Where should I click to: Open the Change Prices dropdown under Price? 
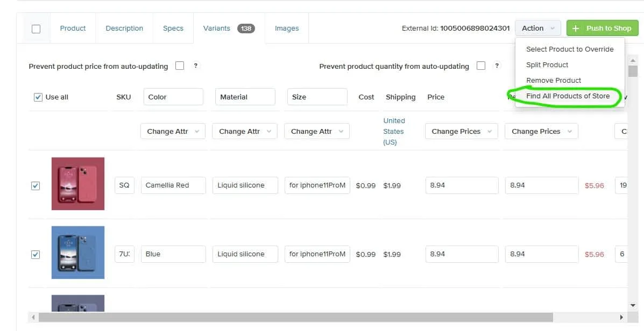[x=461, y=131]
